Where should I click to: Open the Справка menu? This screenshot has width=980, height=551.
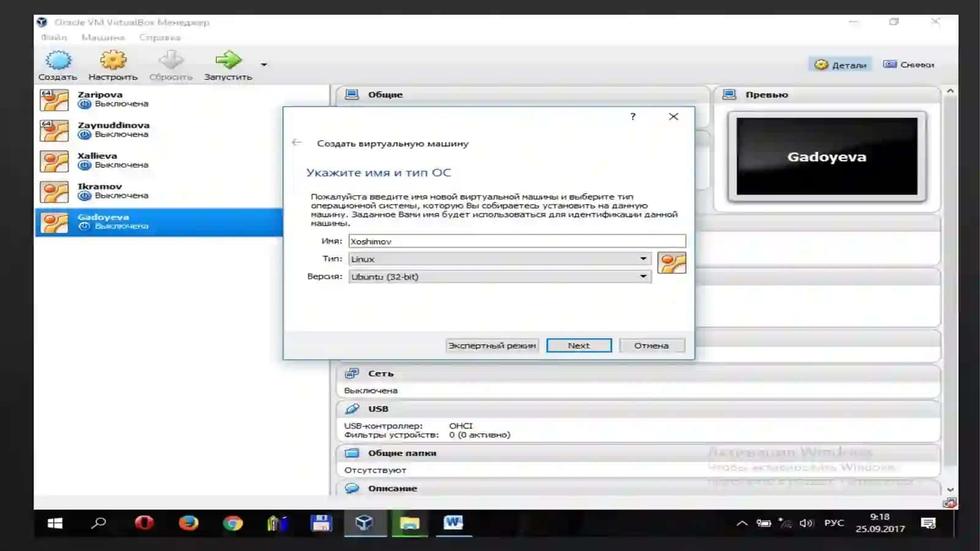[159, 37]
